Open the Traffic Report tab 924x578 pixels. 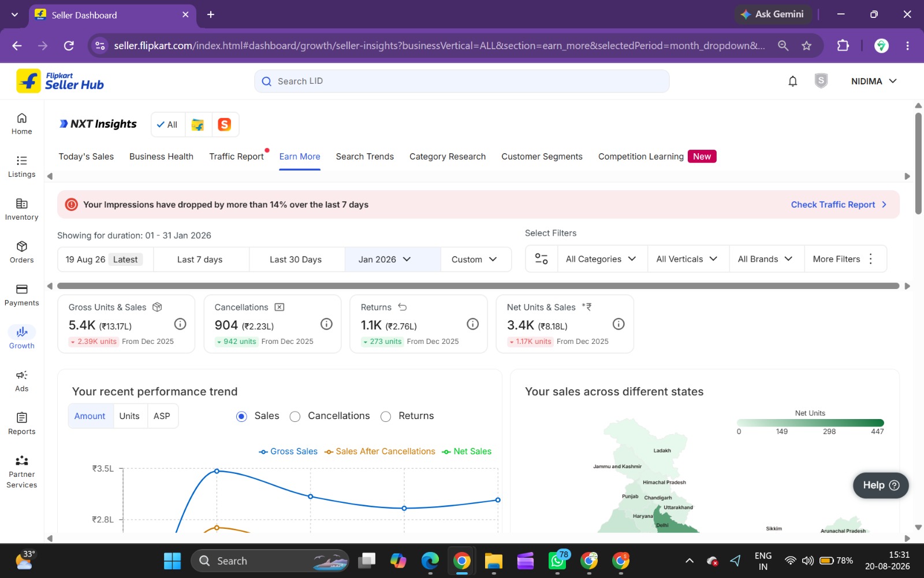pyautogui.click(x=236, y=157)
